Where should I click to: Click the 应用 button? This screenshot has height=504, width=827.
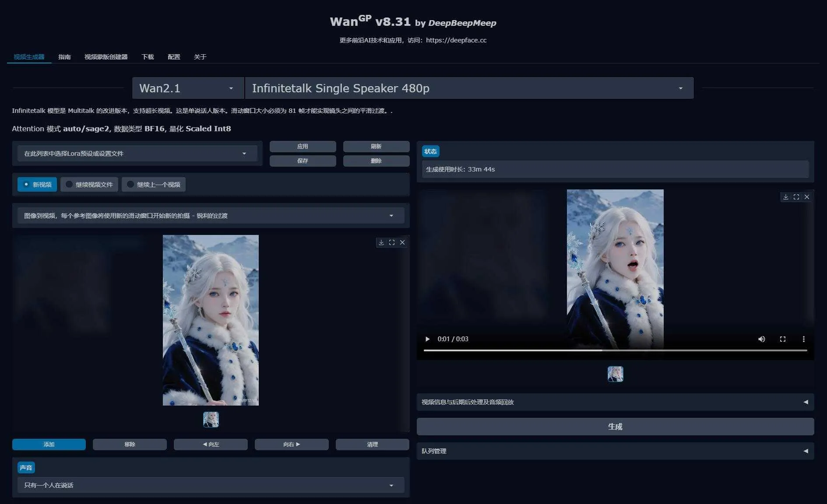[x=303, y=147]
